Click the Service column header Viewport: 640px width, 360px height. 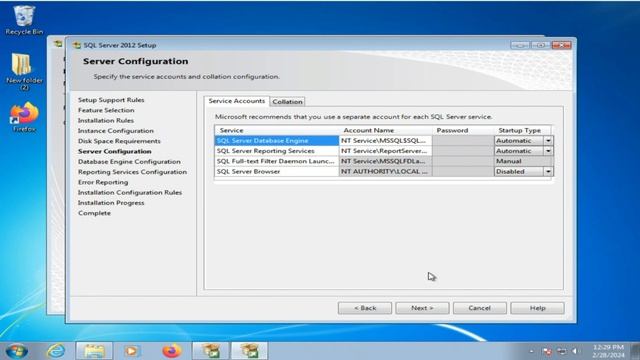pos(277,130)
